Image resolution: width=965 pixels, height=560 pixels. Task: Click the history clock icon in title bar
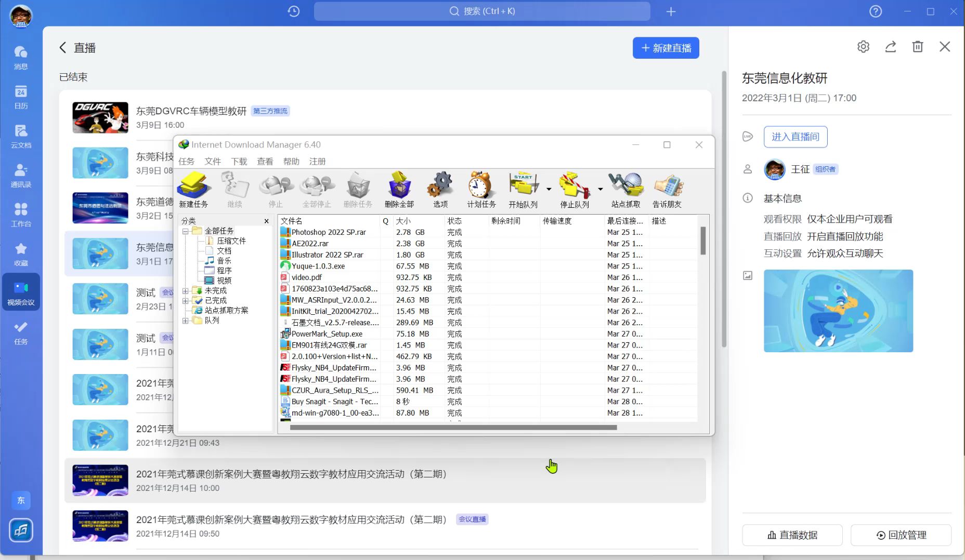pos(293,11)
